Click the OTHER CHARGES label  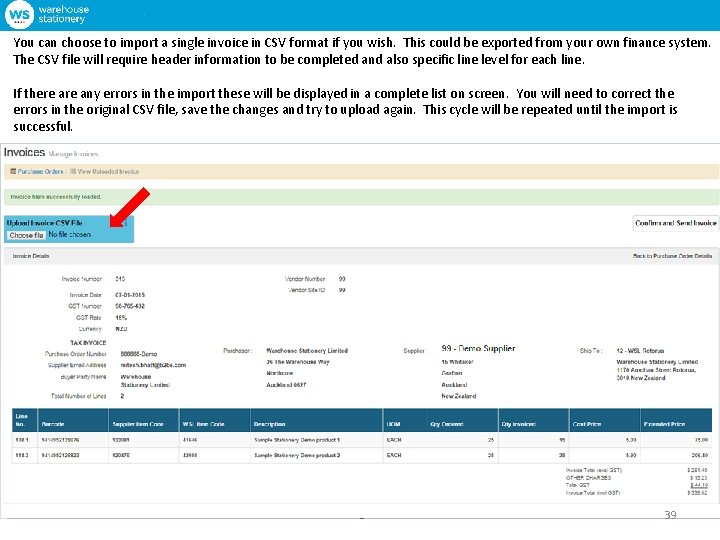tap(588, 478)
